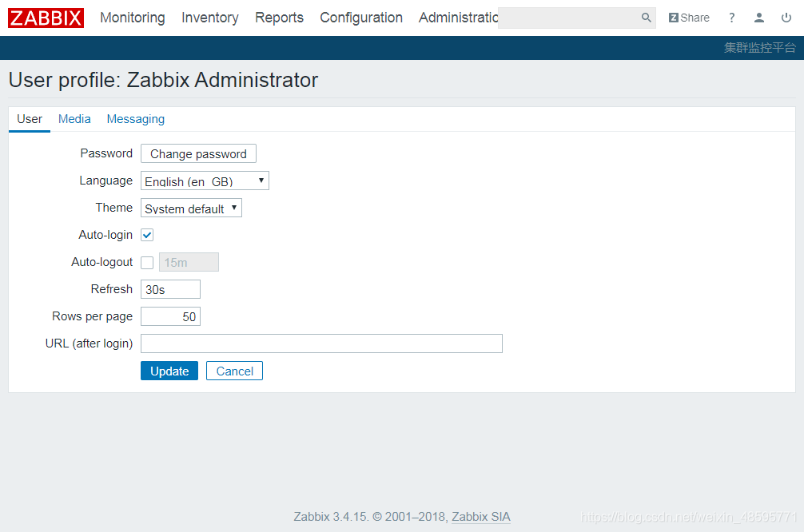Click the Refresh 30s field
The width and height of the screenshot is (804, 532).
[x=170, y=290]
